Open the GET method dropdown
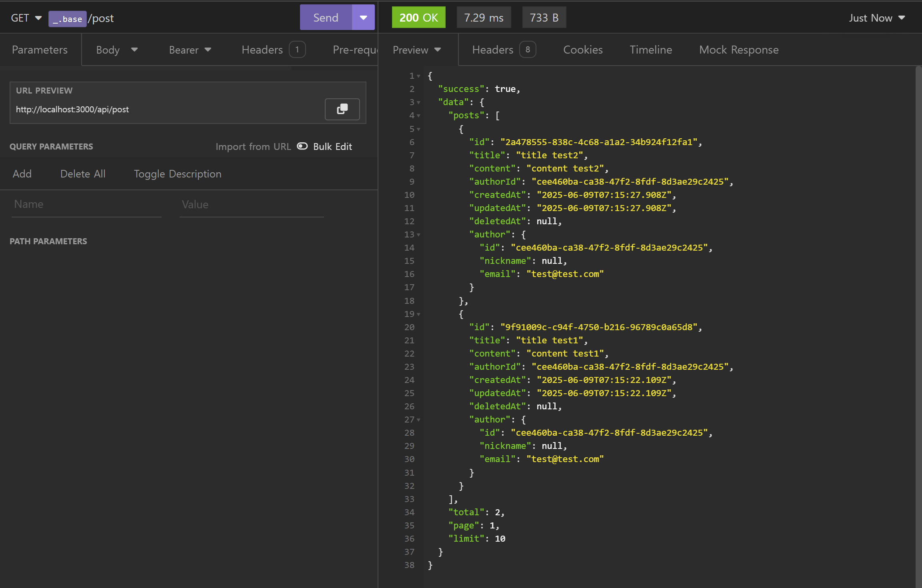 pyautogui.click(x=26, y=18)
